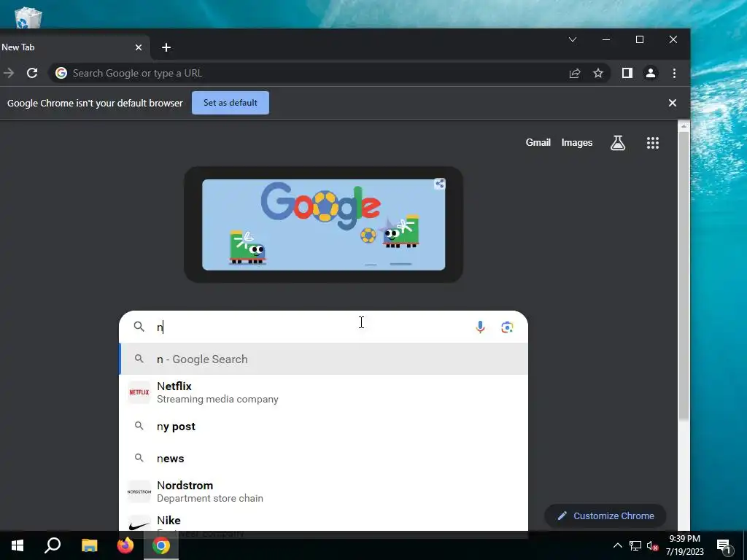
Task: Open Search Labs flask icon
Action: click(x=617, y=142)
